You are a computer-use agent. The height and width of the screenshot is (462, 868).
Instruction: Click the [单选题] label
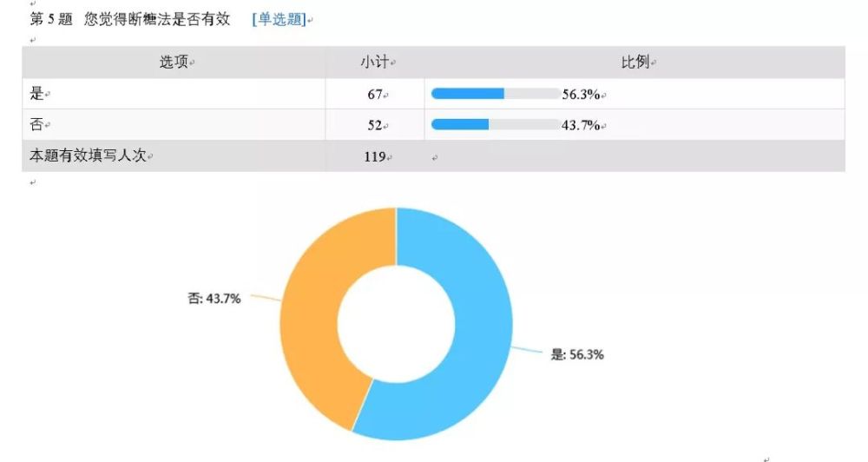[279, 19]
